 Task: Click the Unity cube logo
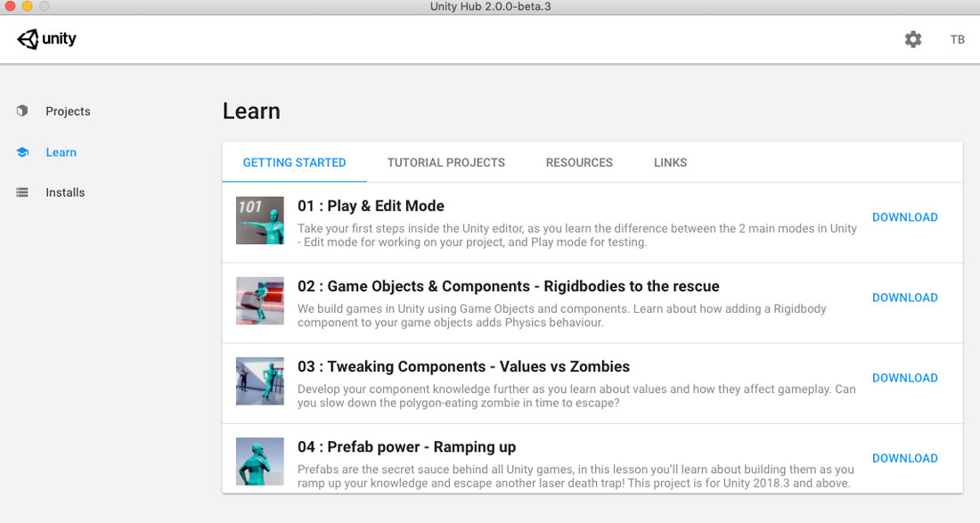click(x=25, y=38)
